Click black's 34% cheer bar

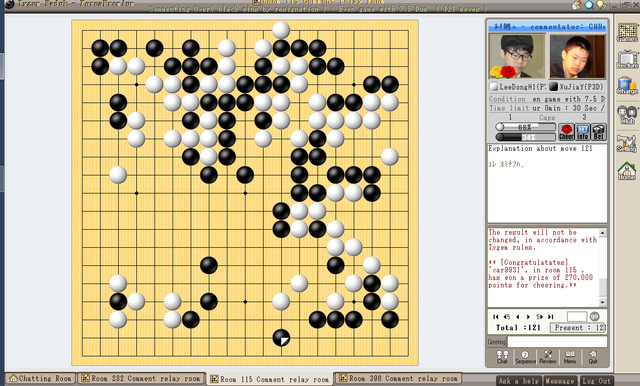pos(525,137)
